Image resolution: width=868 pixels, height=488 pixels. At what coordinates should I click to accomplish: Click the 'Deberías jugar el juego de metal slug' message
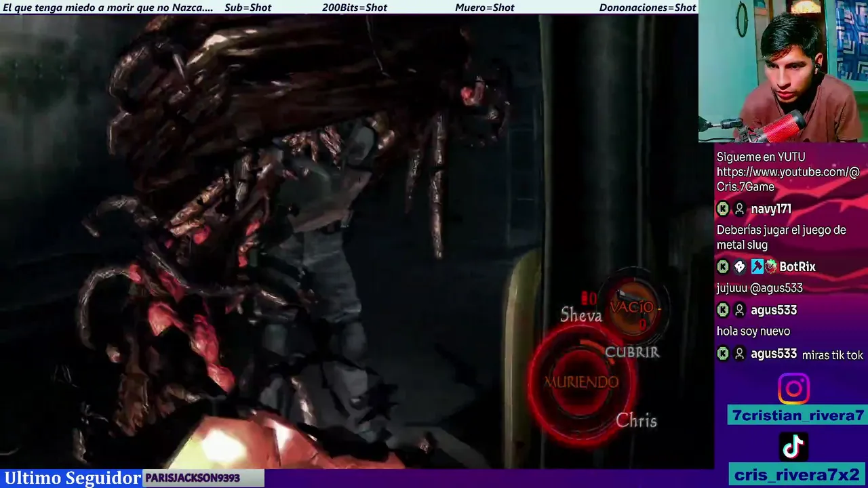781,238
